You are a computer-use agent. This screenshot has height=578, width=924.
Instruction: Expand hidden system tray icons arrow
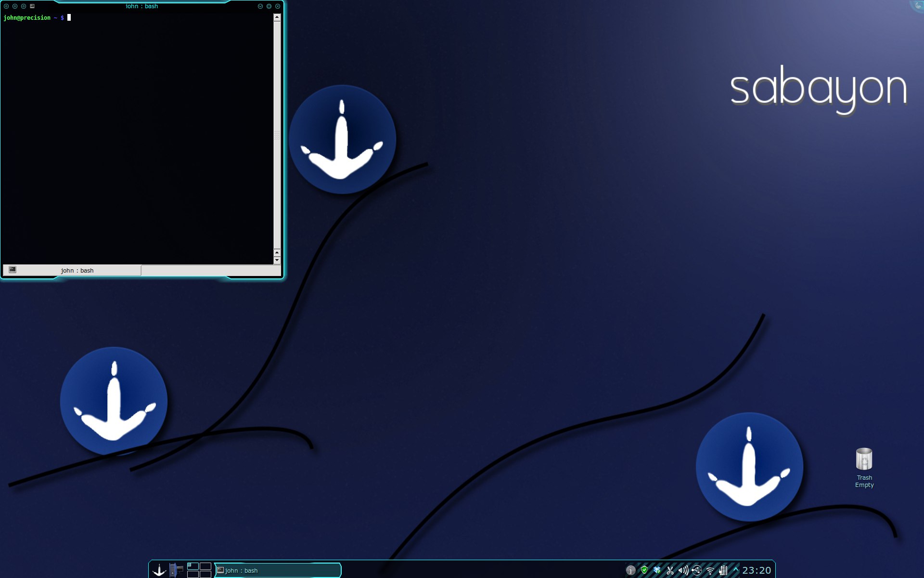click(735, 570)
